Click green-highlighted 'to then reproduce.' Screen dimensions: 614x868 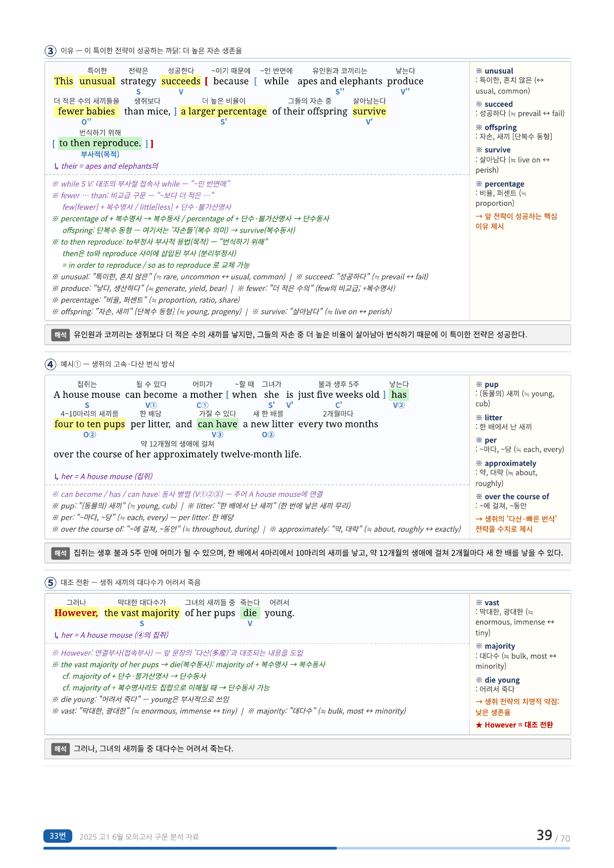[100, 143]
